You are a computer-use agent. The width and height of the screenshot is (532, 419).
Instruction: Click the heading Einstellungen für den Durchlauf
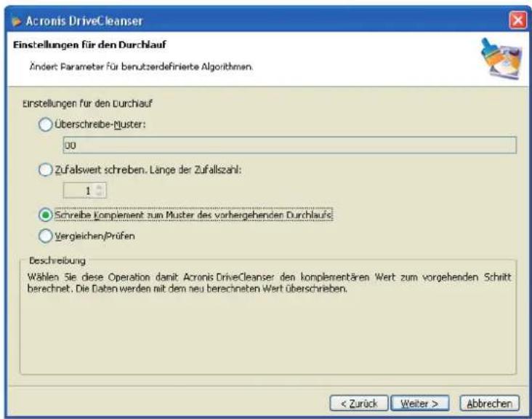click(89, 45)
